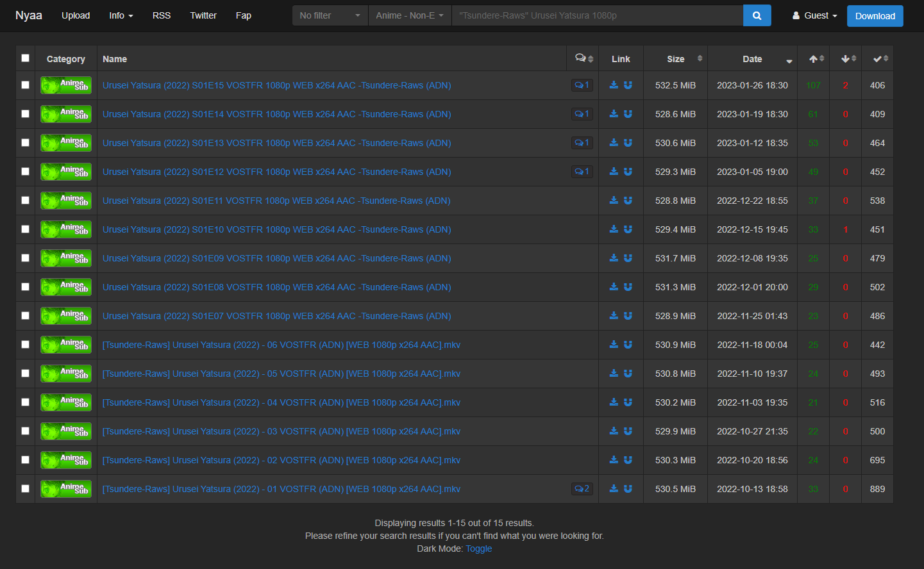Select the 532.5 MiB size cell
Viewport: 924px width, 569px height.
[x=676, y=85]
